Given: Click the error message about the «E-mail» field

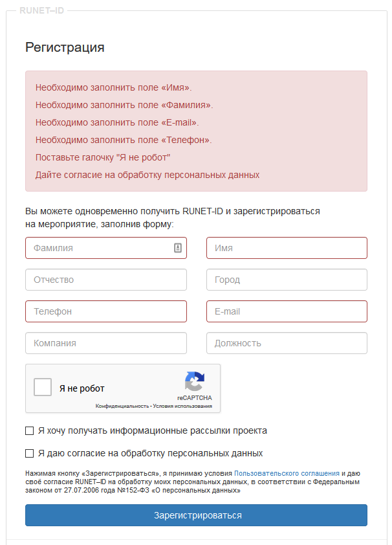Looking at the screenshot, I should tap(117, 122).
